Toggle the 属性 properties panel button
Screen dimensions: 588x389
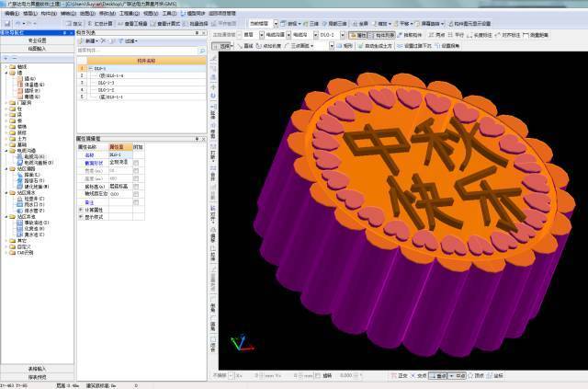[x=357, y=35]
